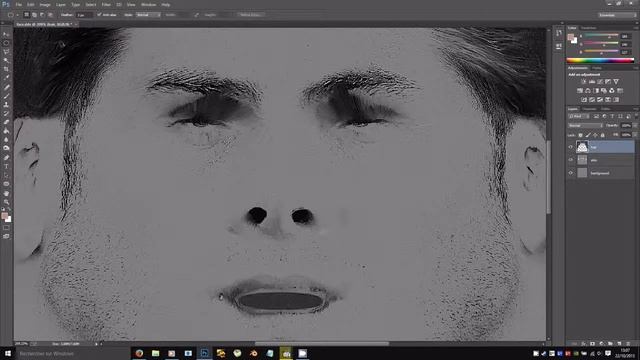Image resolution: width=640 pixels, height=360 pixels.
Task: Open the selection Style dropdown
Action: 148,15
